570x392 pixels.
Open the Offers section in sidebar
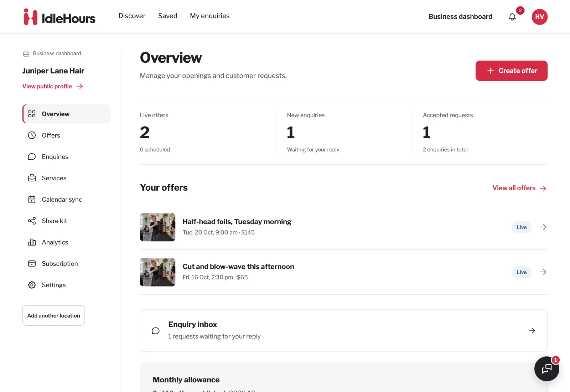pos(66,135)
